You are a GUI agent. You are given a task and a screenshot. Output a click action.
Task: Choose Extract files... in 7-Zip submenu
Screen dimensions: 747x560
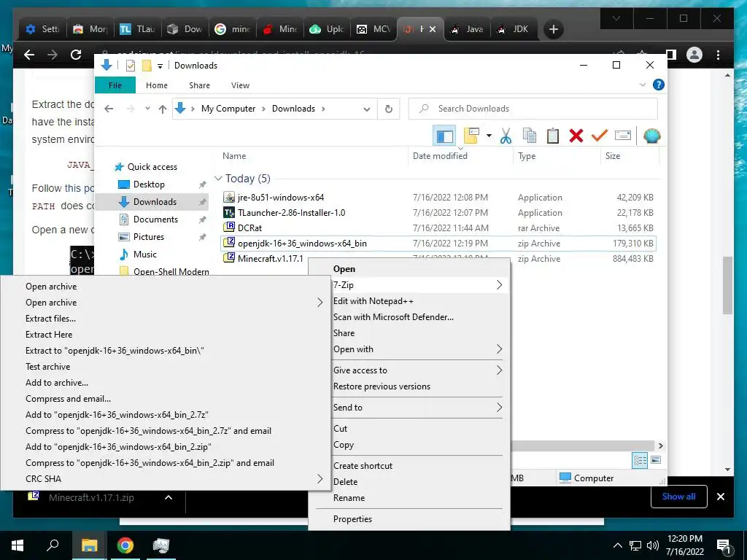coord(50,319)
